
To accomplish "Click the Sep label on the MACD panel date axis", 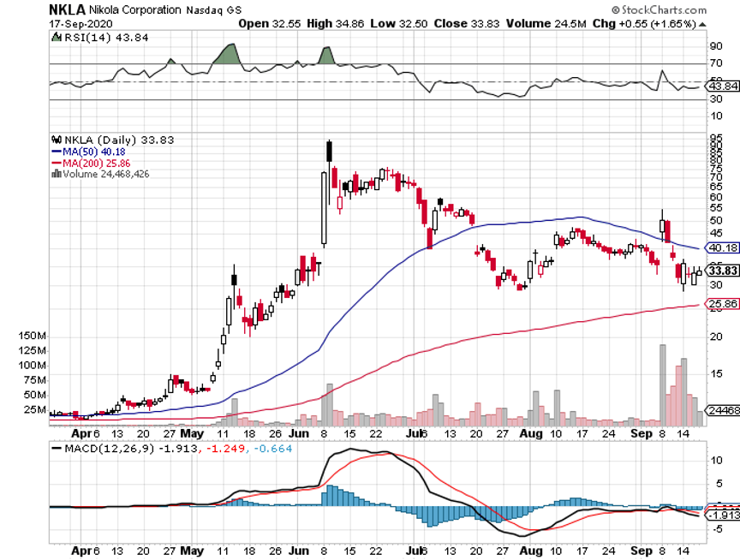I will tap(642, 551).
